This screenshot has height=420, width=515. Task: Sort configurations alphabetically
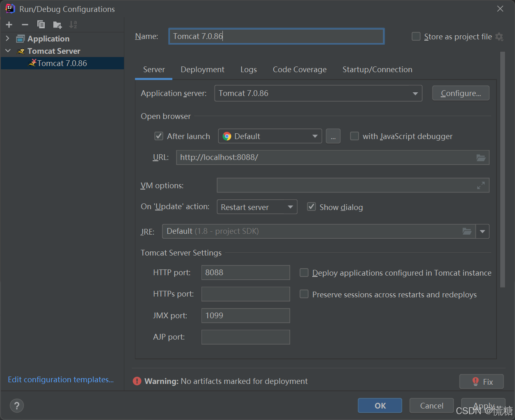pyautogui.click(x=73, y=25)
